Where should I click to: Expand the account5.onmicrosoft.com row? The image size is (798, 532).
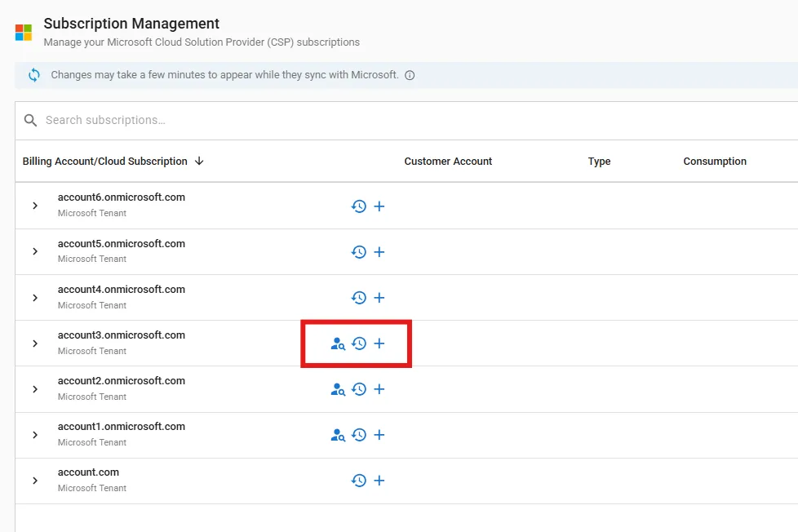click(35, 251)
